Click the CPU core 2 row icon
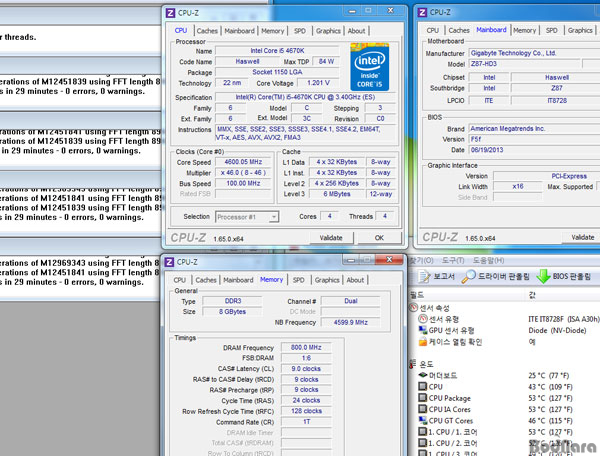Screen dimensions: 600x456 (422, 443)
